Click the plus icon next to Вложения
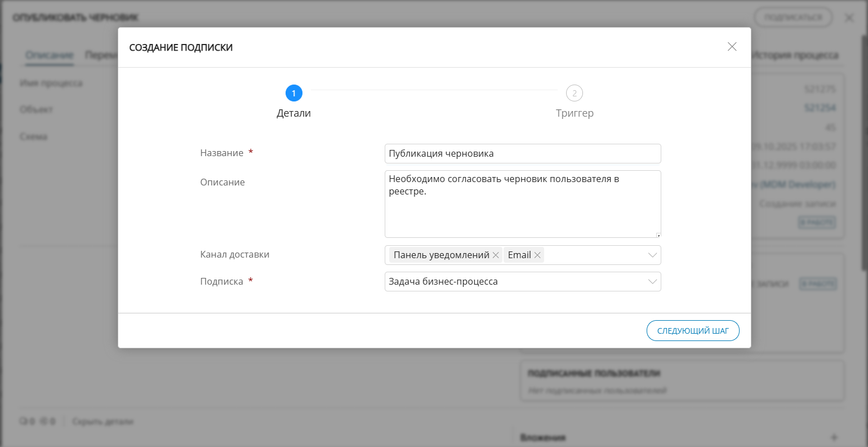 click(x=834, y=437)
